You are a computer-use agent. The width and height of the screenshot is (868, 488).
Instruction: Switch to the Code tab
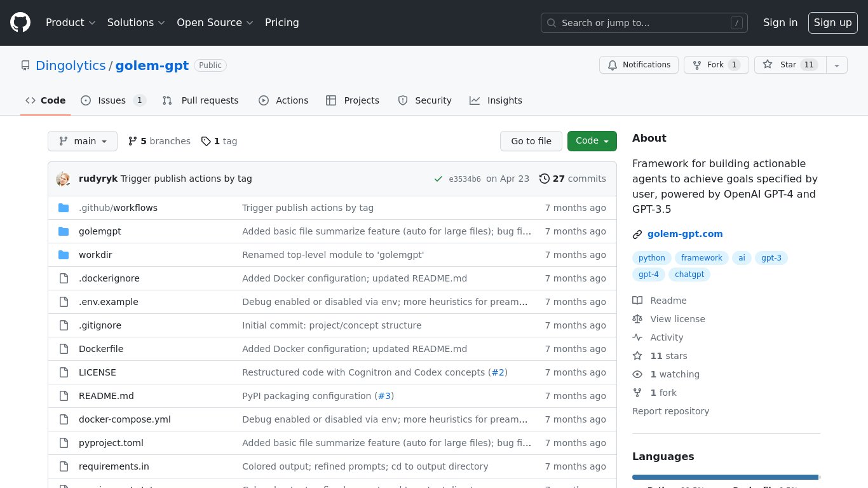click(46, 100)
